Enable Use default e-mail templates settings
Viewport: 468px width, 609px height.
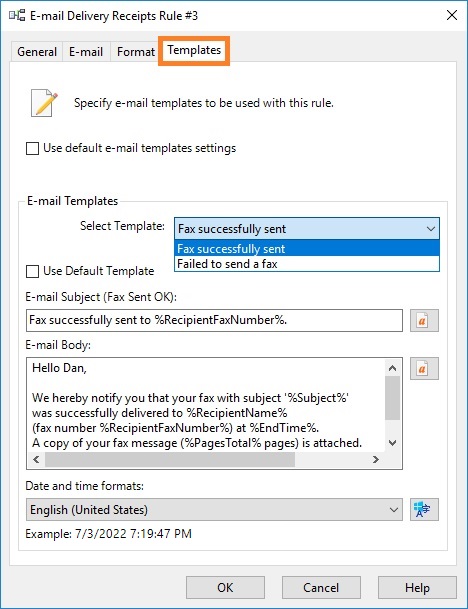(x=32, y=148)
